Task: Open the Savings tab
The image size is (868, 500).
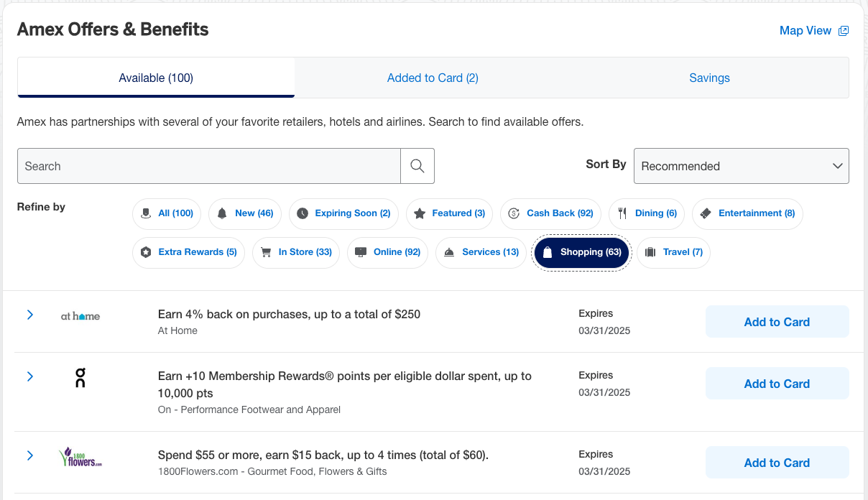Action: coord(709,78)
